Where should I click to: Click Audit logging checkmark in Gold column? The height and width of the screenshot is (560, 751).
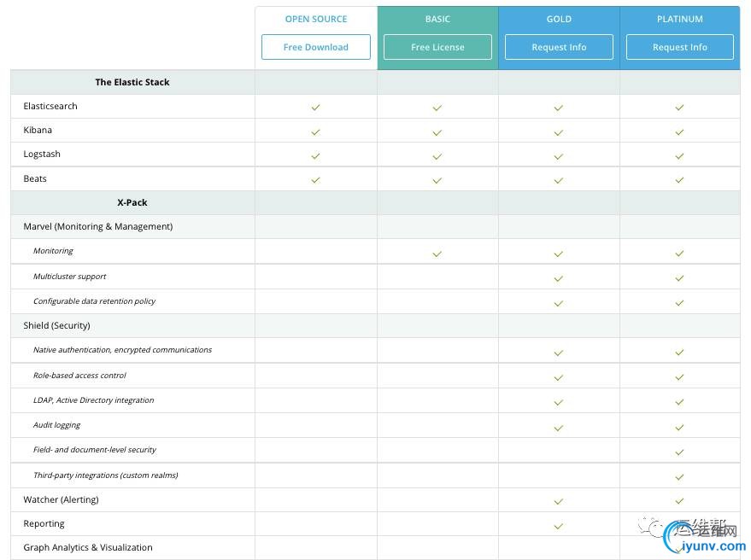[559, 428]
